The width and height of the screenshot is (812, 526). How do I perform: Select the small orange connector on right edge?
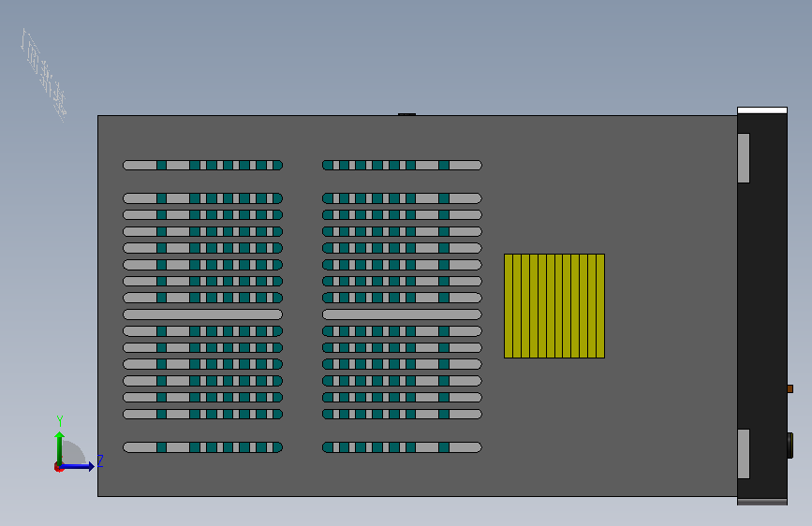coord(790,388)
